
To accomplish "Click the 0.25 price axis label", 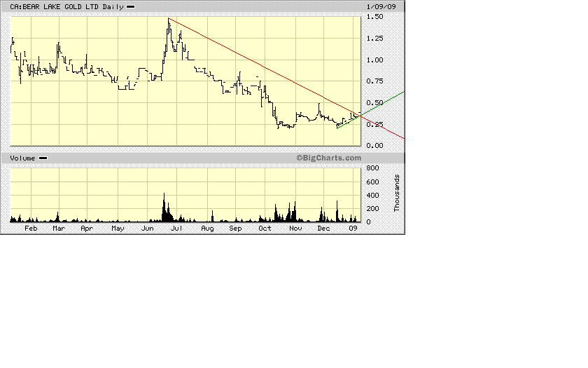I will pos(374,125).
